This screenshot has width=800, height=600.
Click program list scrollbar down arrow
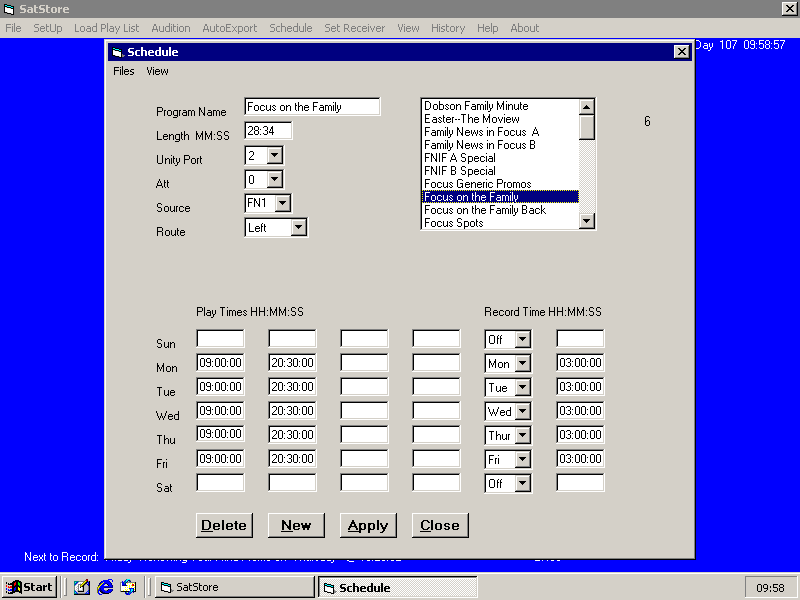coord(587,220)
